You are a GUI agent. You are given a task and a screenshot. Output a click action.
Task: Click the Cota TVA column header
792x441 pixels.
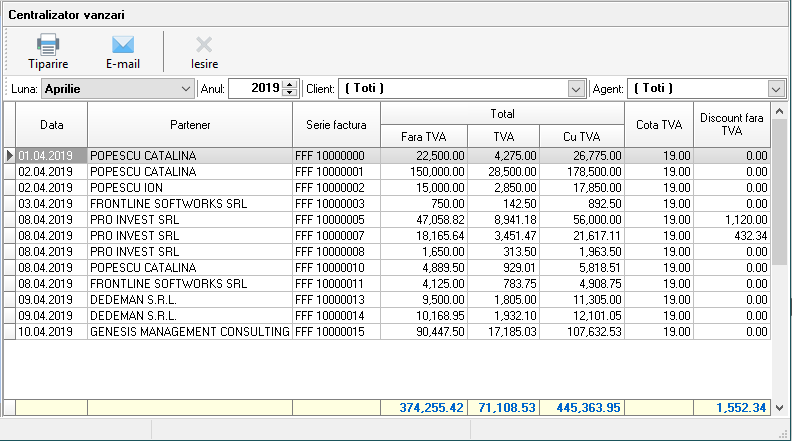point(658,125)
